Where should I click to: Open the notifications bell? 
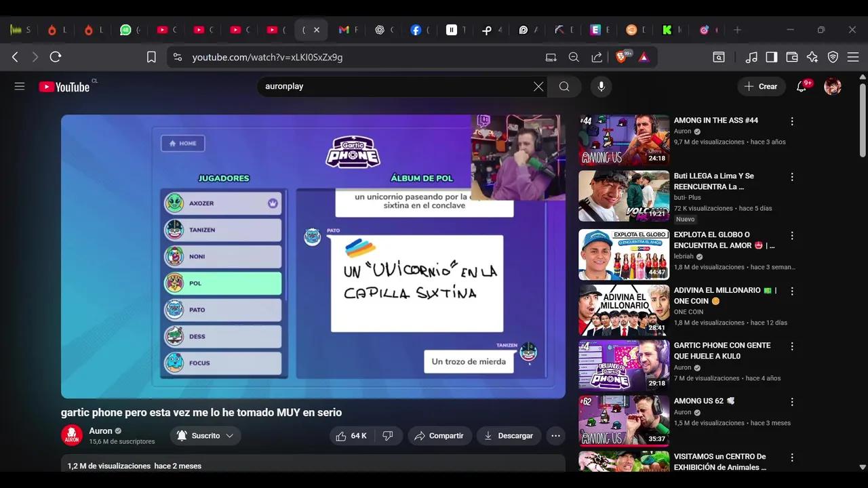pos(802,86)
